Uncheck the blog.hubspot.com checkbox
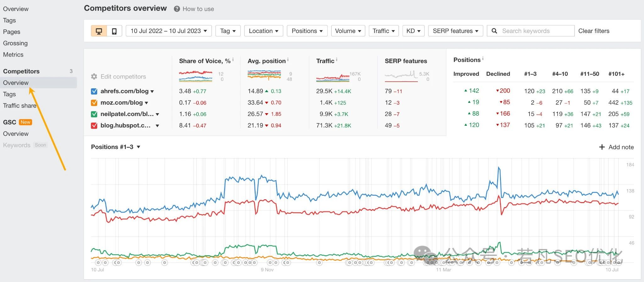The height and width of the screenshot is (282, 644). click(94, 125)
